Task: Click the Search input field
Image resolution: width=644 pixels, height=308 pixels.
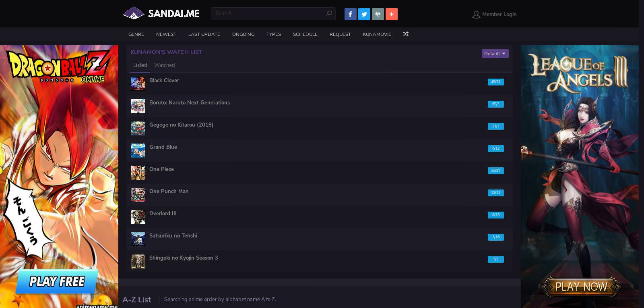Action: [268, 13]
